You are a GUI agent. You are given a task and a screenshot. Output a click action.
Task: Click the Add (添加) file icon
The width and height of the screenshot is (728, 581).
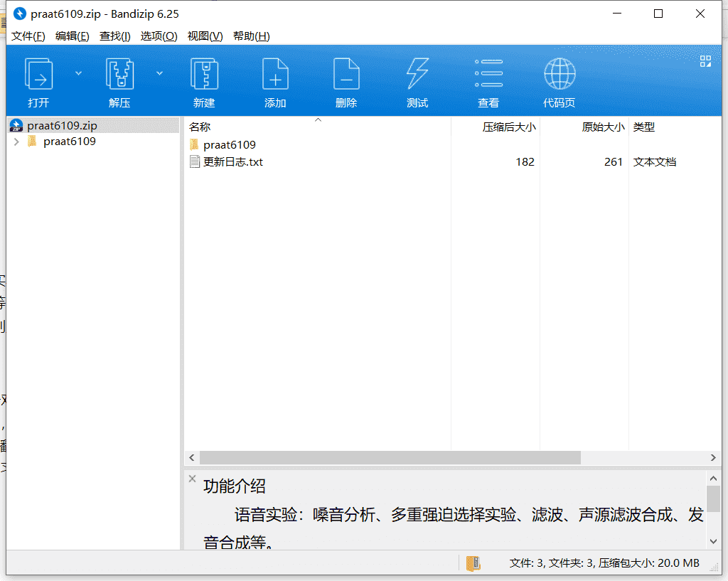tap(275, 74)
